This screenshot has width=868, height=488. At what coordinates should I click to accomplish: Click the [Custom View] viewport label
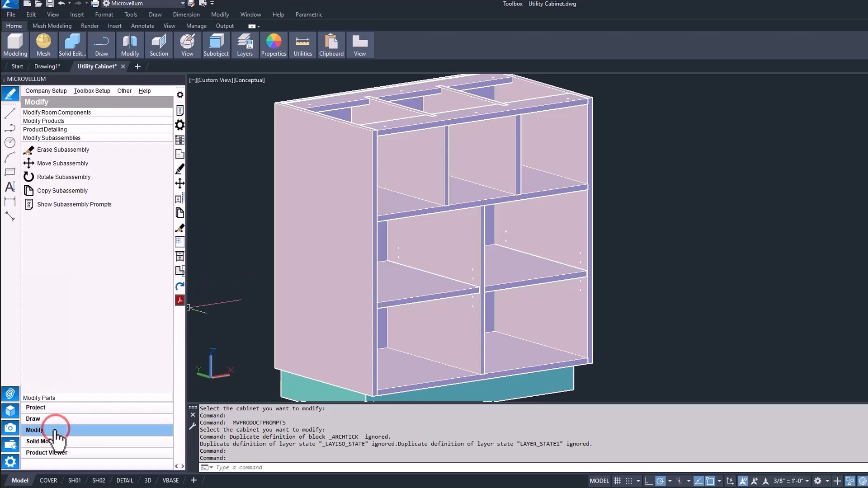click(215, 80)
